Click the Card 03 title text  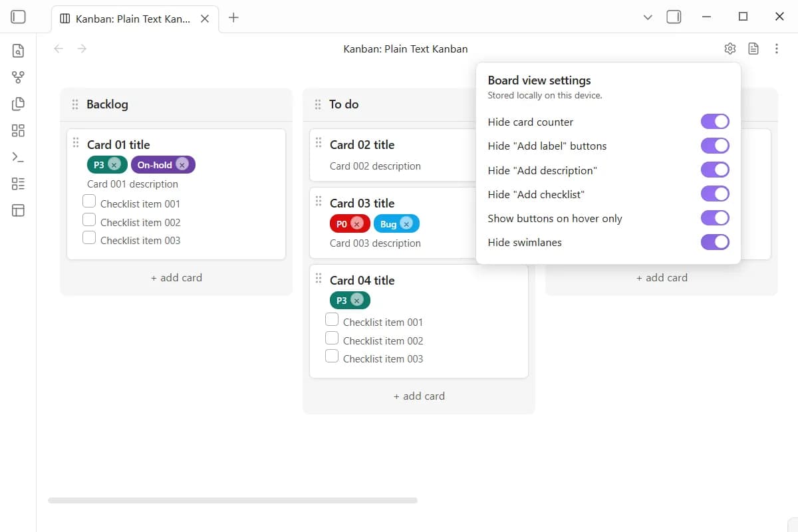(x=362, y=203)
